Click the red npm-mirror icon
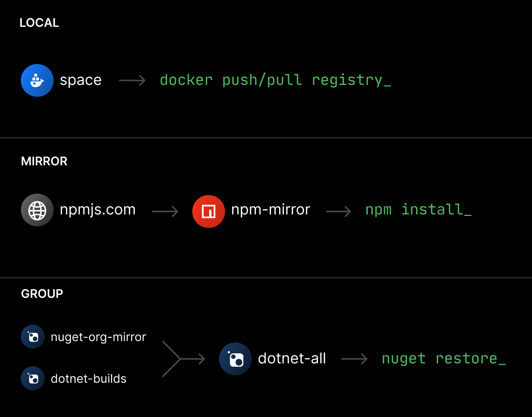Viewport: 532px width, 417px height. 209,211
